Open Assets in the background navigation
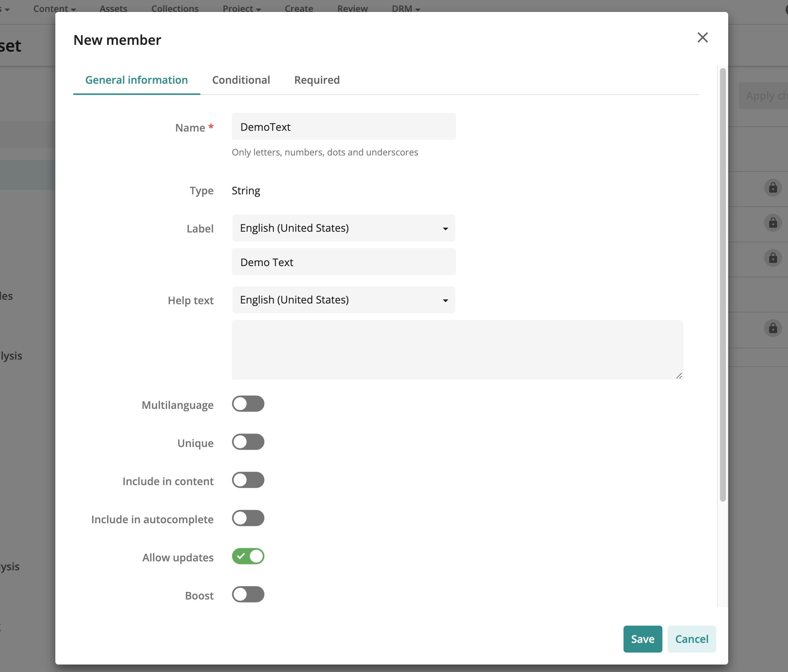Viewport: 788px width, 672px height. (x=113, y=8)
